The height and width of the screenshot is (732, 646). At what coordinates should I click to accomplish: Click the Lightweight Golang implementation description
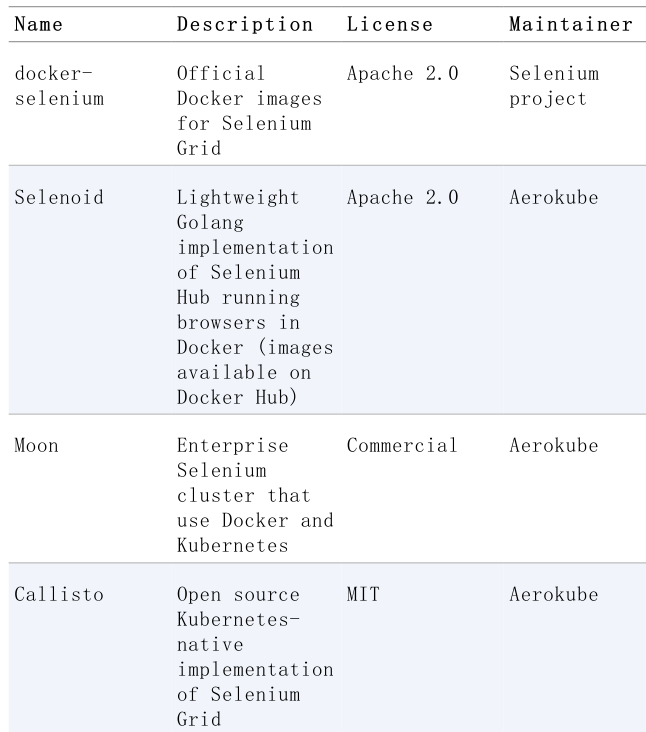point(255,297)
